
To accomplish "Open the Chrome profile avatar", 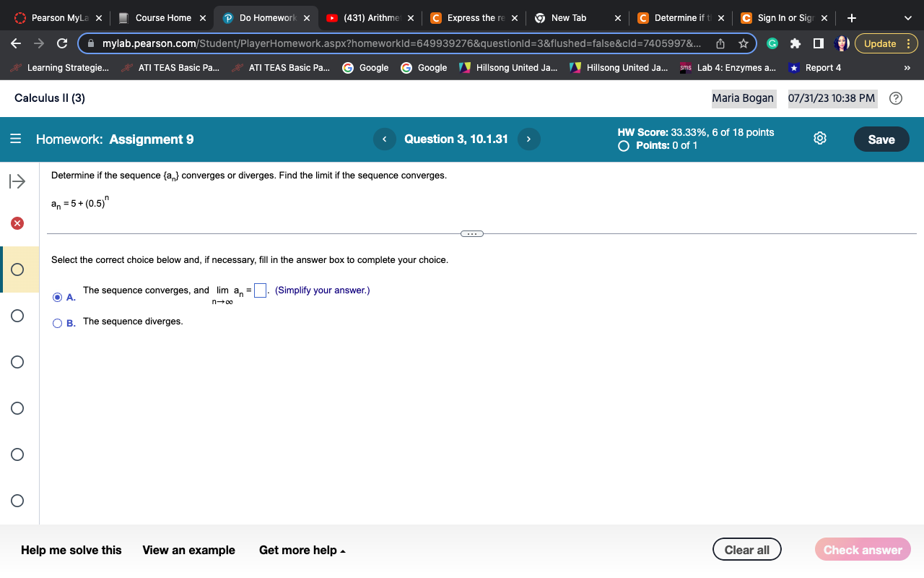I will pos(841,43).
